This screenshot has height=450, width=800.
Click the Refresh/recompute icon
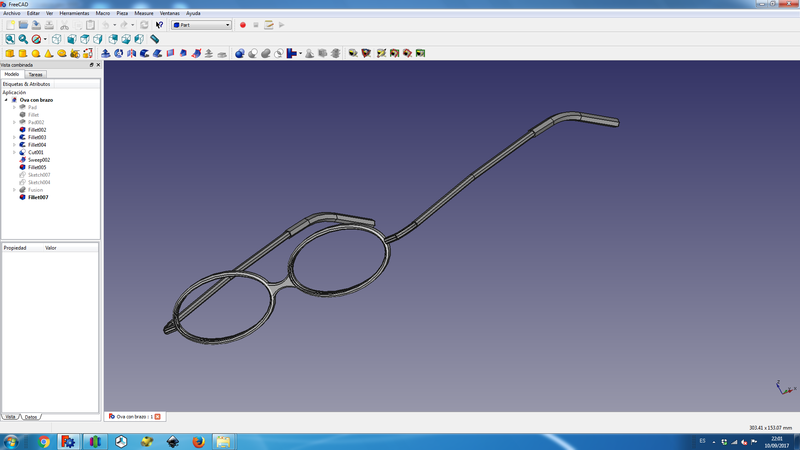tap(144, 25)
